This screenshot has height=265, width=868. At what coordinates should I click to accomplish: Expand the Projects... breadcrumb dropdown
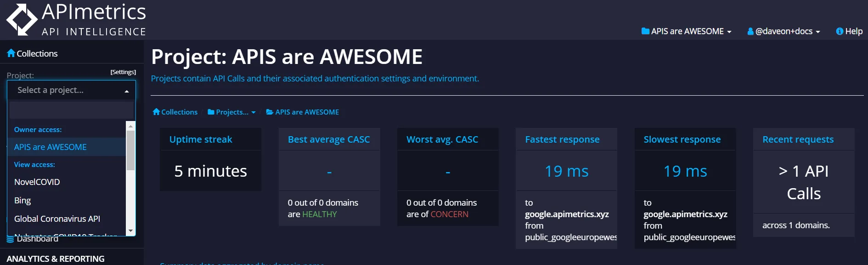point(231,112)
